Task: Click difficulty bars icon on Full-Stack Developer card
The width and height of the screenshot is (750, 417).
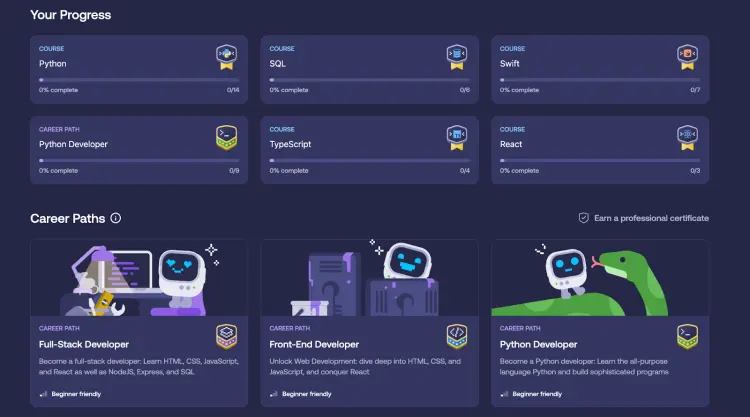Action: tap(44, 394)
